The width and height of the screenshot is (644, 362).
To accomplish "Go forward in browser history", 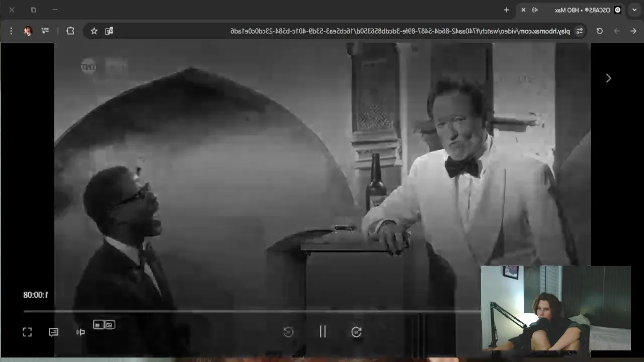I will point(616,31).
